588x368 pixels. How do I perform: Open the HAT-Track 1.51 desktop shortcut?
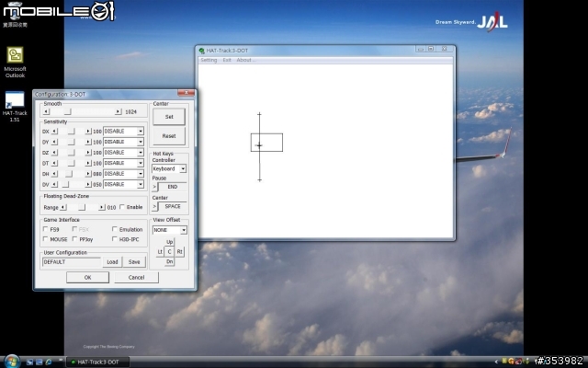15,107
